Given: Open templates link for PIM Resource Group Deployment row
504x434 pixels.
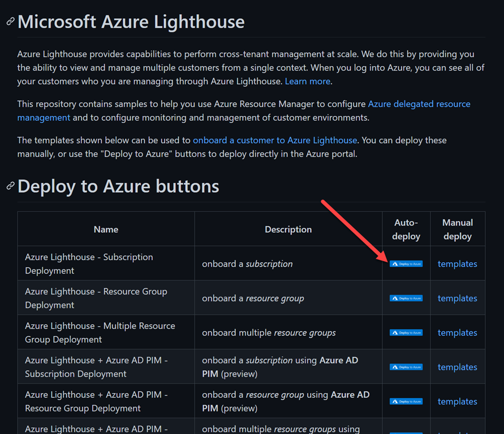Looking at the screenshot, I should (x=457, y=402).
